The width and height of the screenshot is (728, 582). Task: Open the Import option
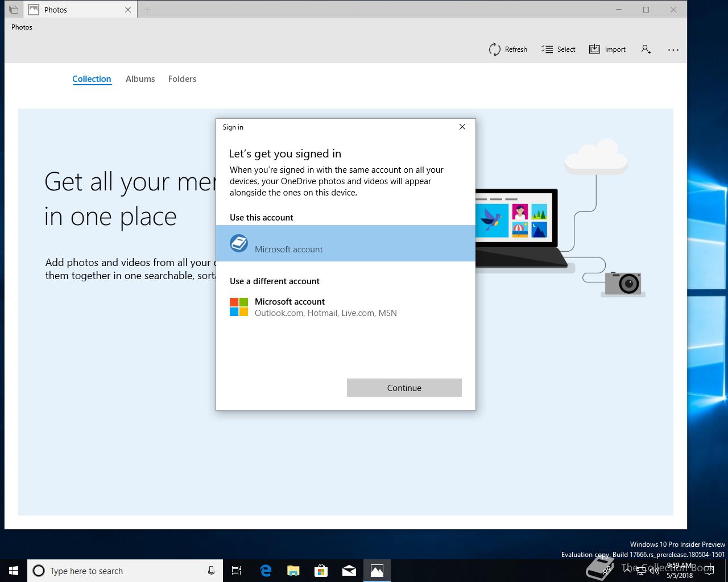(x=607, y=49)
